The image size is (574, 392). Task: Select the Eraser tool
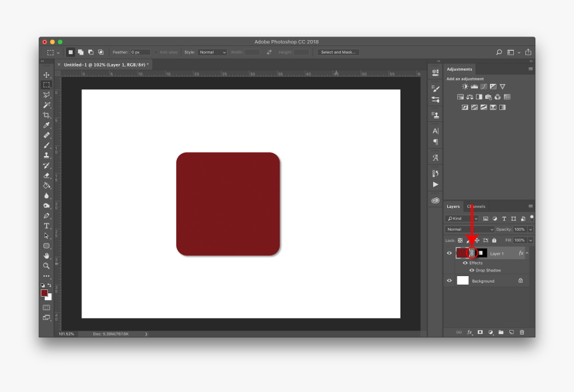(47, 175)
